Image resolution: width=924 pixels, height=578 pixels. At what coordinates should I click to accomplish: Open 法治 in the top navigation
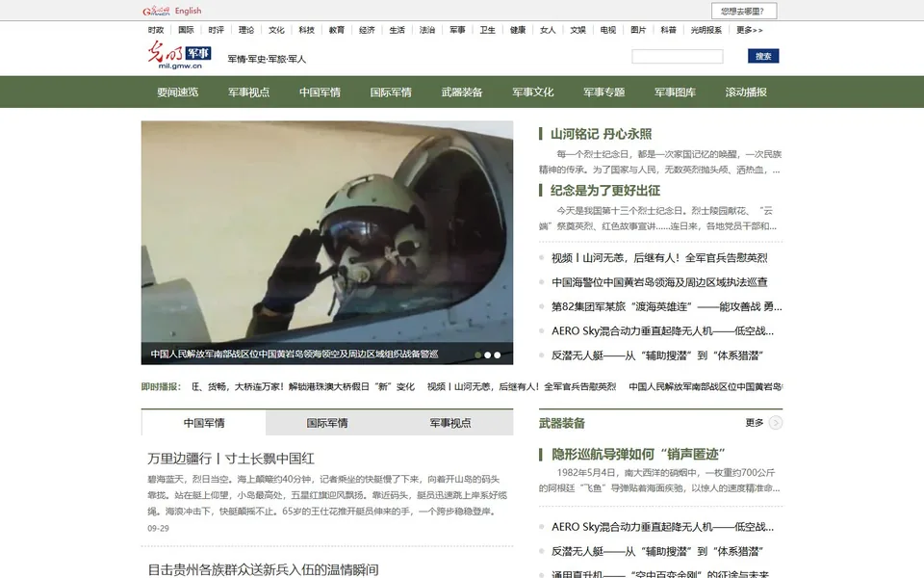(427, 30)
